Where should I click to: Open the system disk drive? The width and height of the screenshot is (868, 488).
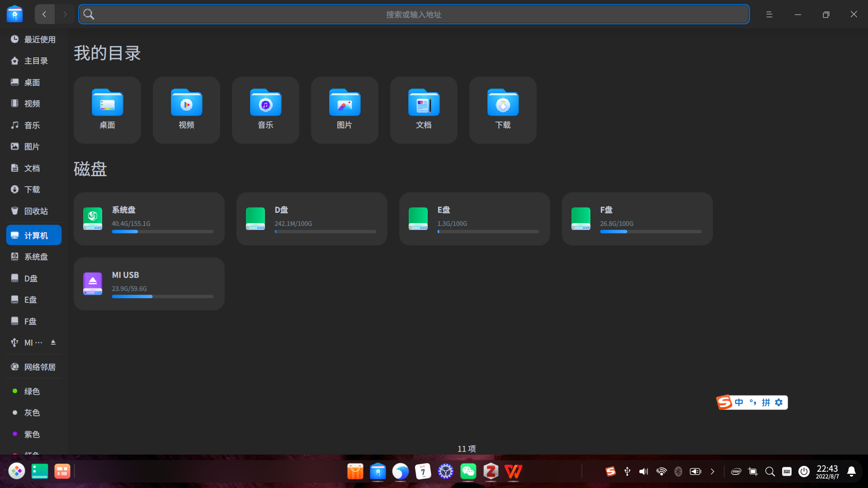(x=149, y=219)
